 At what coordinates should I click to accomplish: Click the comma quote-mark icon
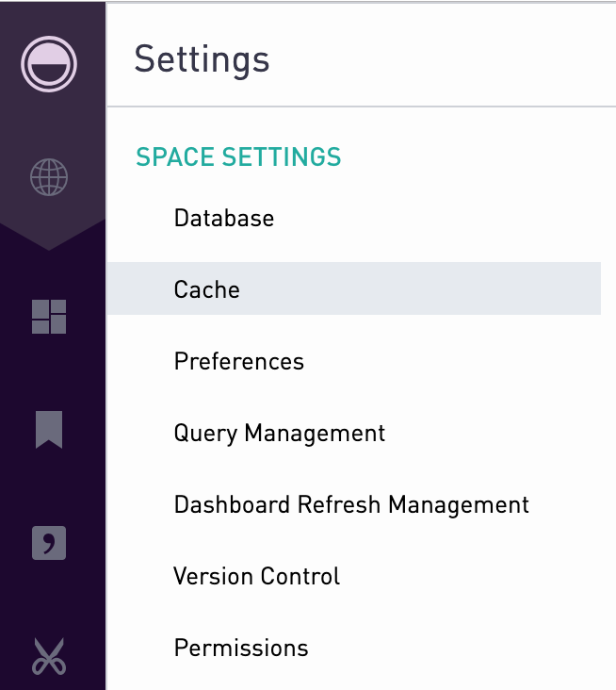point(49,543)
